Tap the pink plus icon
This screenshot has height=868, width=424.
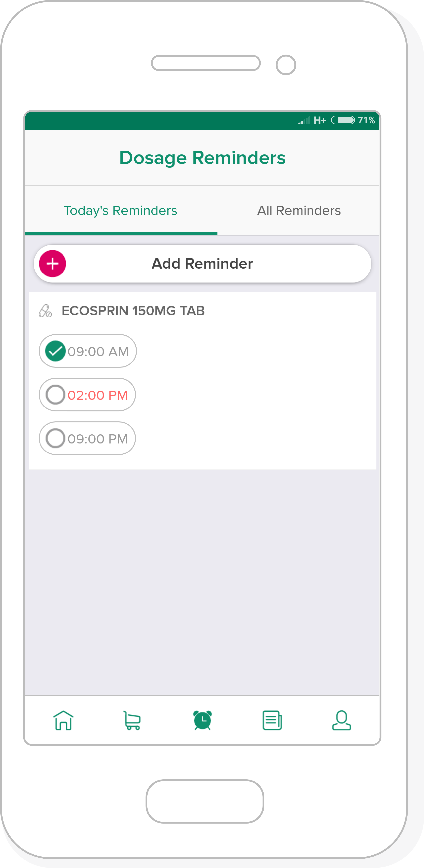pyautogui.click(x=53, y=264)
